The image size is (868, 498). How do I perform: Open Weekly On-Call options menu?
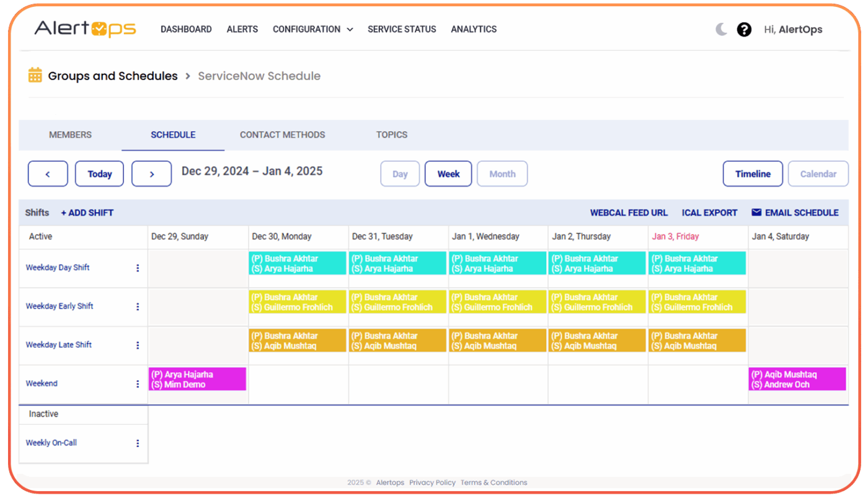tap(138, 443)
